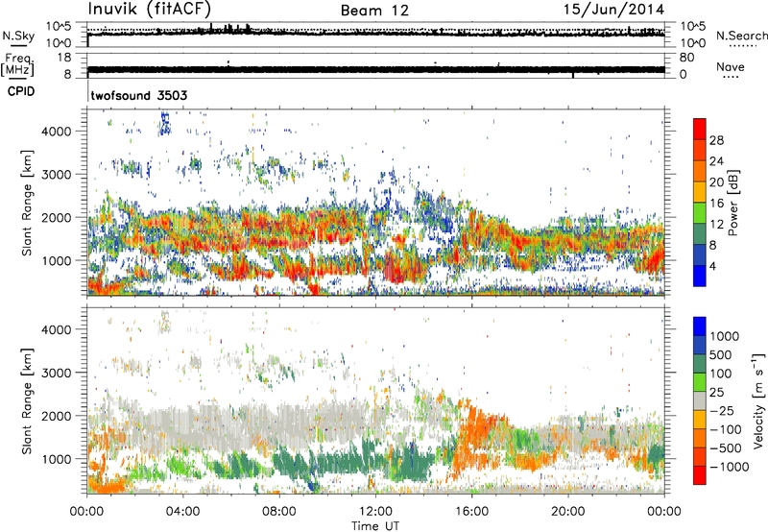Viewport: 768px width, 532px height.
Task: Click the 'CPID' row label
Action: (21, 91)
